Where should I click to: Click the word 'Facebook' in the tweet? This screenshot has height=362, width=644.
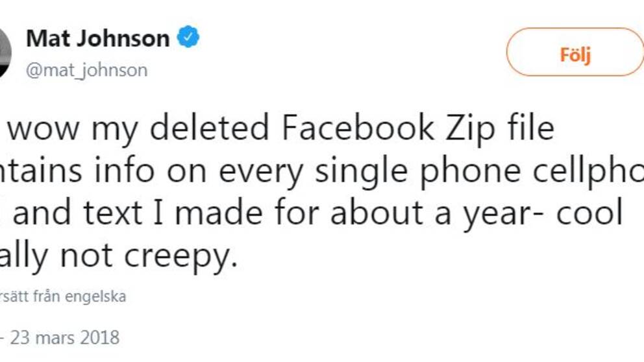tap(358, 128)
